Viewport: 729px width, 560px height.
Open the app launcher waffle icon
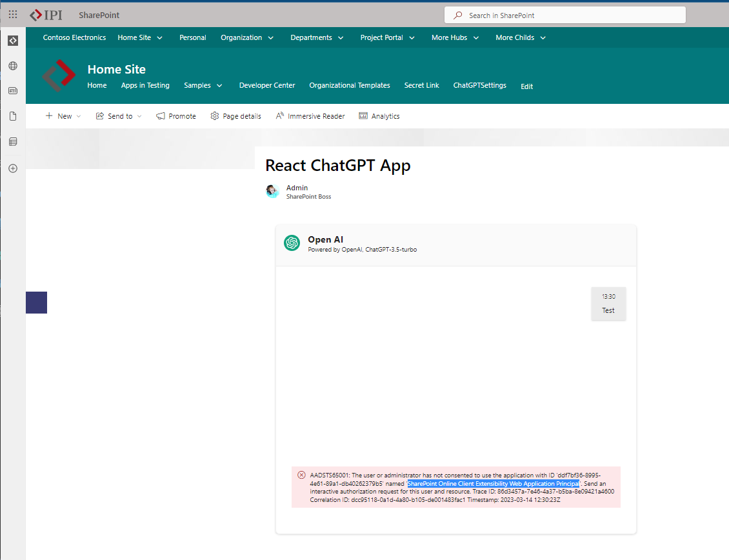pos(13,15)
